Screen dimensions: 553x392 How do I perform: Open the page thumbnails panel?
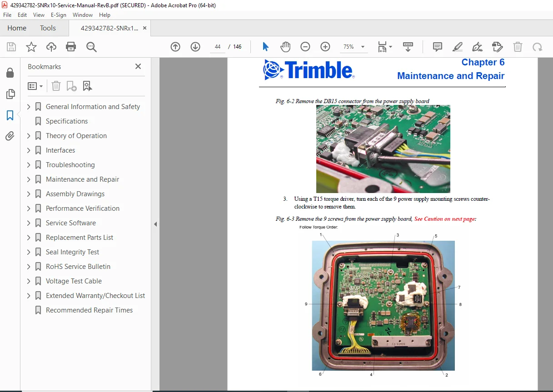(x=10, y=94)
